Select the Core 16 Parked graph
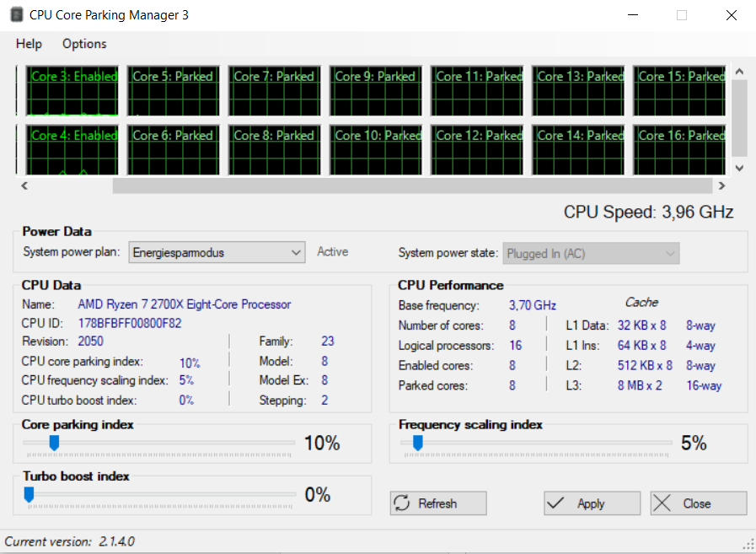Viewport: 756px width, 554px height. pos(680,150)
